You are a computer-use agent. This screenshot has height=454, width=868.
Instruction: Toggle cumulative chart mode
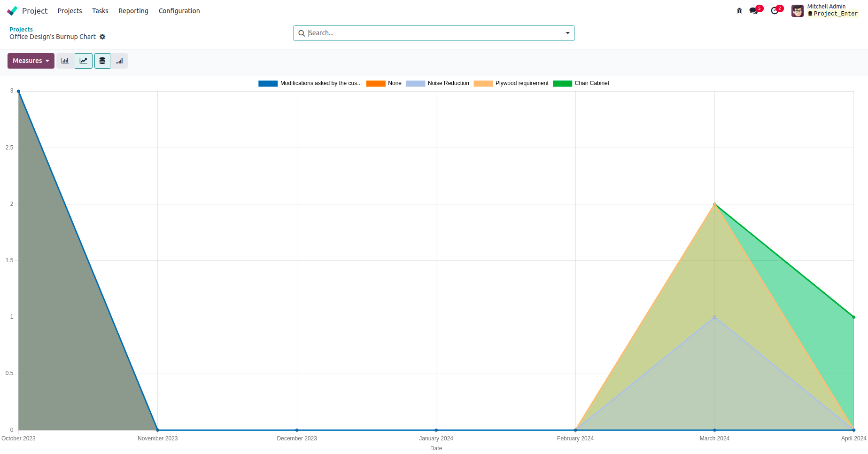(x=119, y=61)
